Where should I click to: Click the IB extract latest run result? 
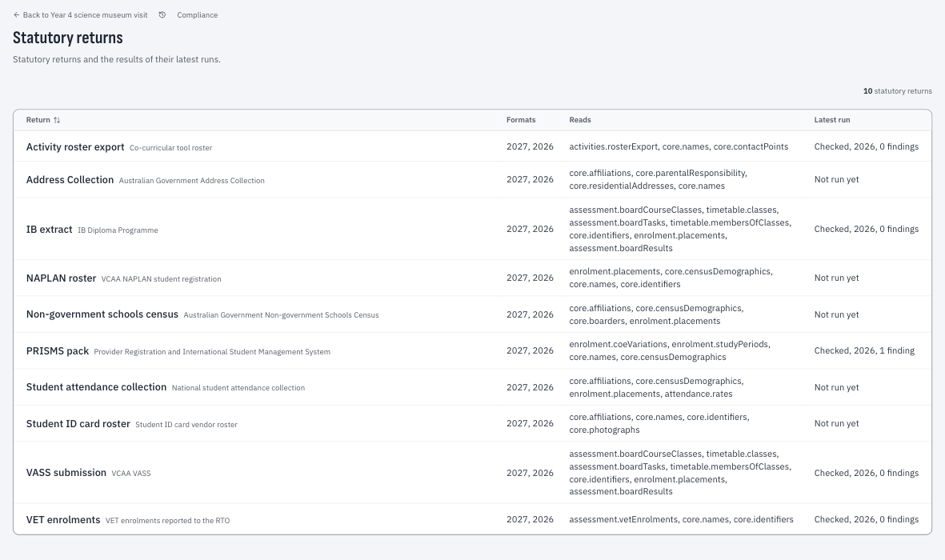[867, 229]
